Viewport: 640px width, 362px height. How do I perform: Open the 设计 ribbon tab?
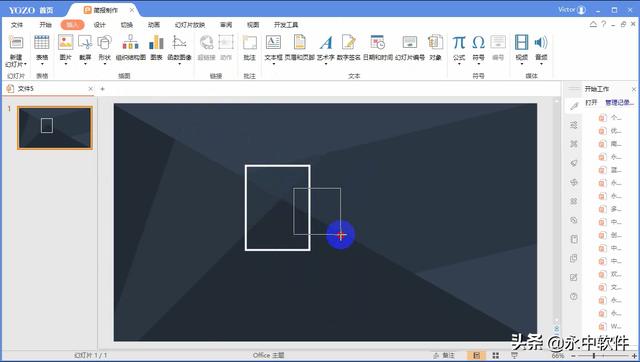(100, 25)
